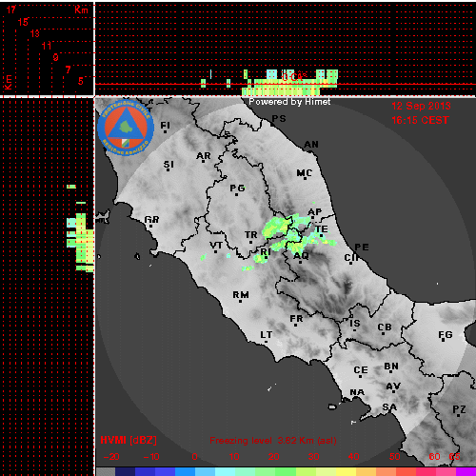Click the 7 km height axis label
The image size is (476, 476).
(x=69, y=69)
